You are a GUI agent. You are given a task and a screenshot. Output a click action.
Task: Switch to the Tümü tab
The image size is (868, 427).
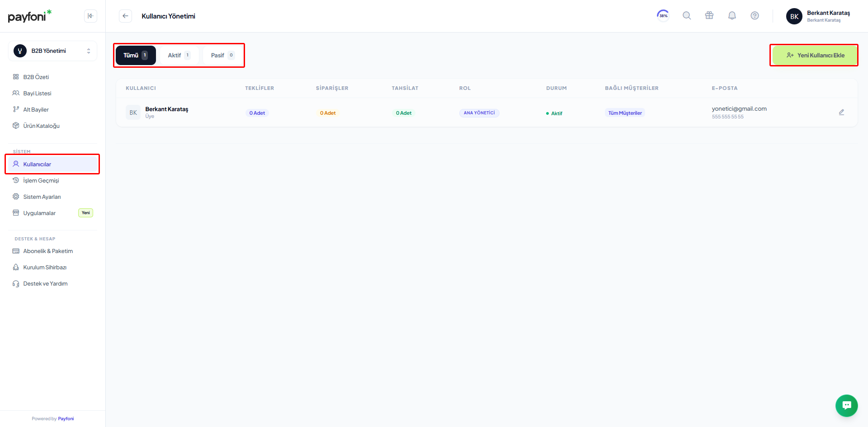(136, 55)
